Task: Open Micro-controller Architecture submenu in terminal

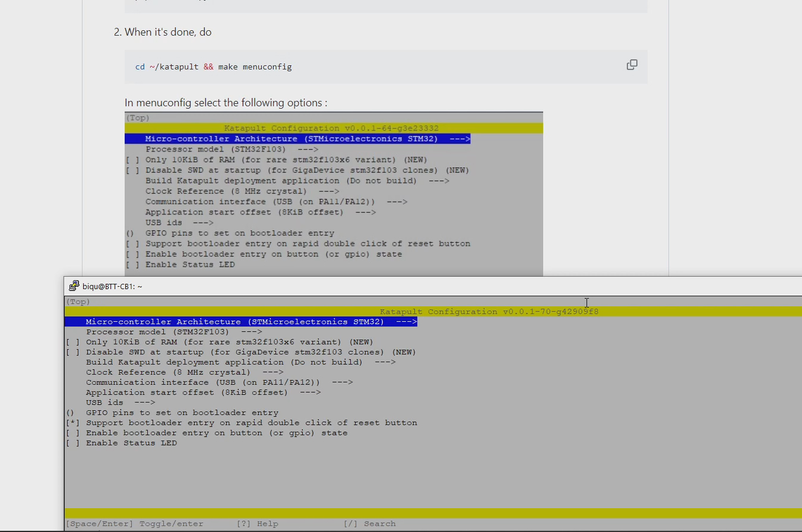Action: coord(240,322)
